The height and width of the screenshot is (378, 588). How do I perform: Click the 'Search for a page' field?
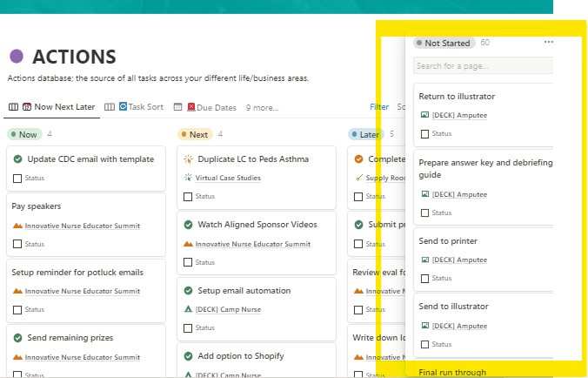tap(481, 65)
